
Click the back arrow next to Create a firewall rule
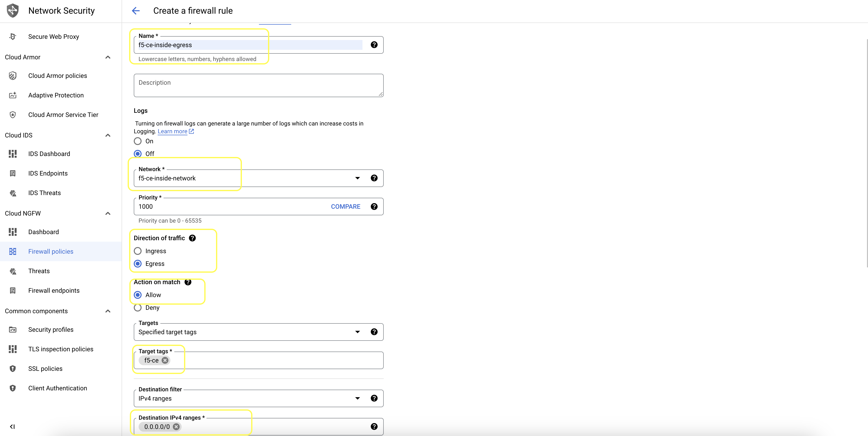point(135,11)
